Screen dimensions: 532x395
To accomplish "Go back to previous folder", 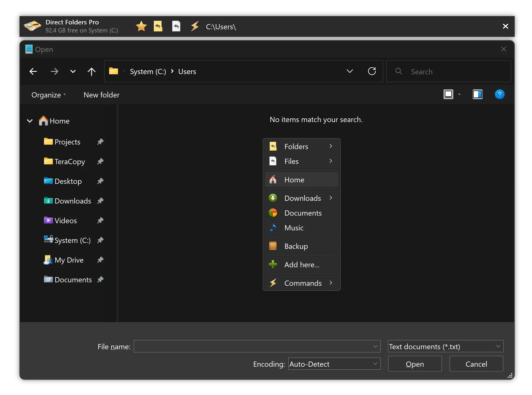I will coord(33,72).
